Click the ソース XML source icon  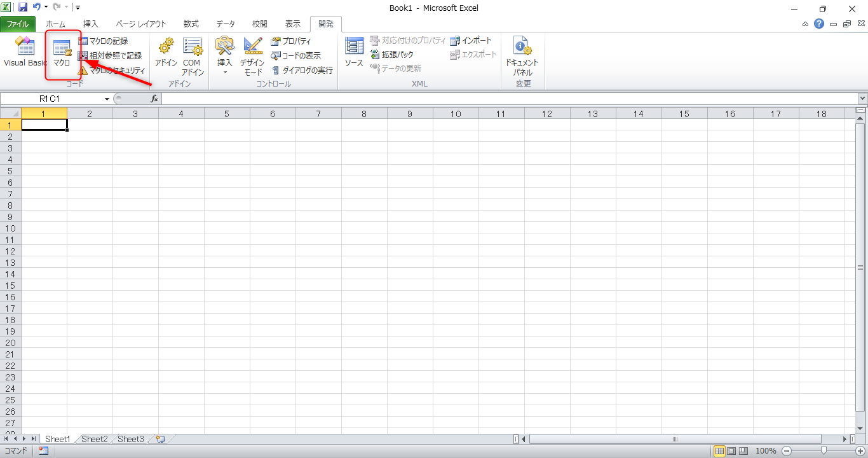point(354,52)
